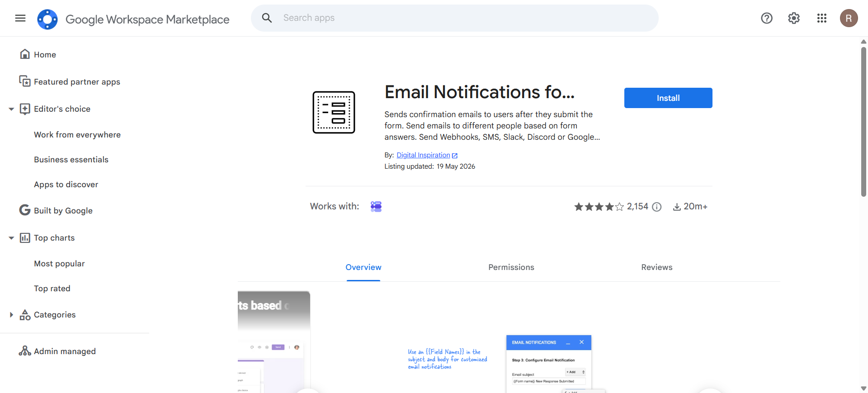Click the Home icon in sidebar
This screenshot has width=868, height=393.
pyautogui.click(x=25, y=54)
